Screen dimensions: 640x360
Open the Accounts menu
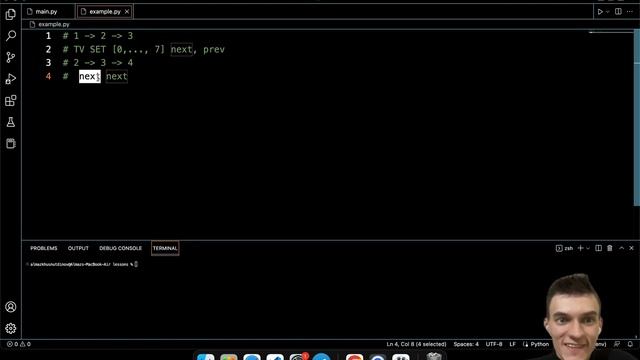[x=11, y=307]
